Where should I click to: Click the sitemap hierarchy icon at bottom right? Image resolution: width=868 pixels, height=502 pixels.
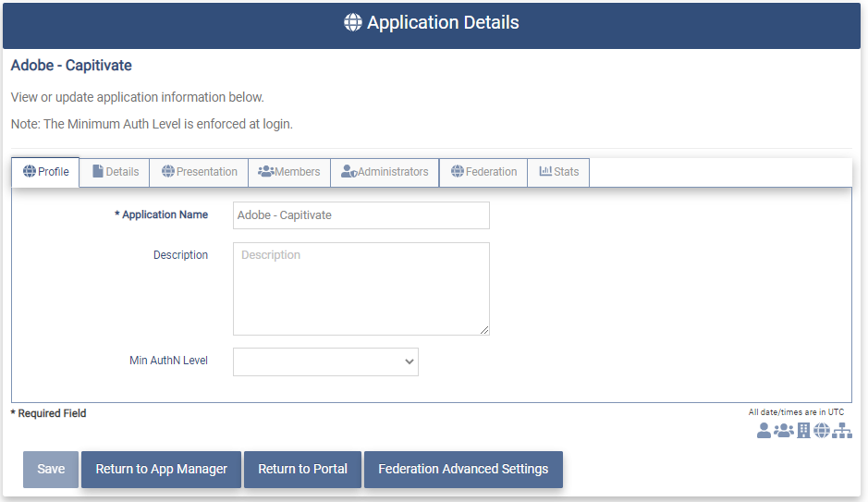tap(842, 430)
